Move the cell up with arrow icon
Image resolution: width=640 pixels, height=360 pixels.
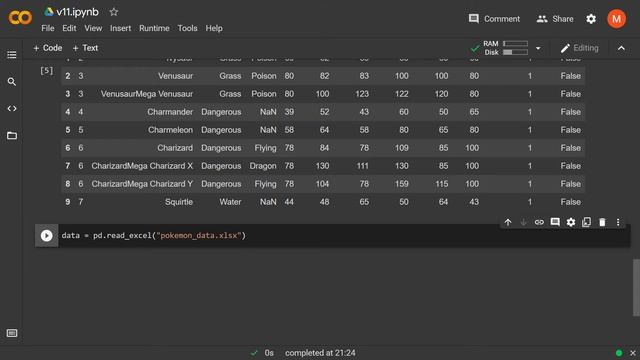pyautogui.click(x=508, y=222)
